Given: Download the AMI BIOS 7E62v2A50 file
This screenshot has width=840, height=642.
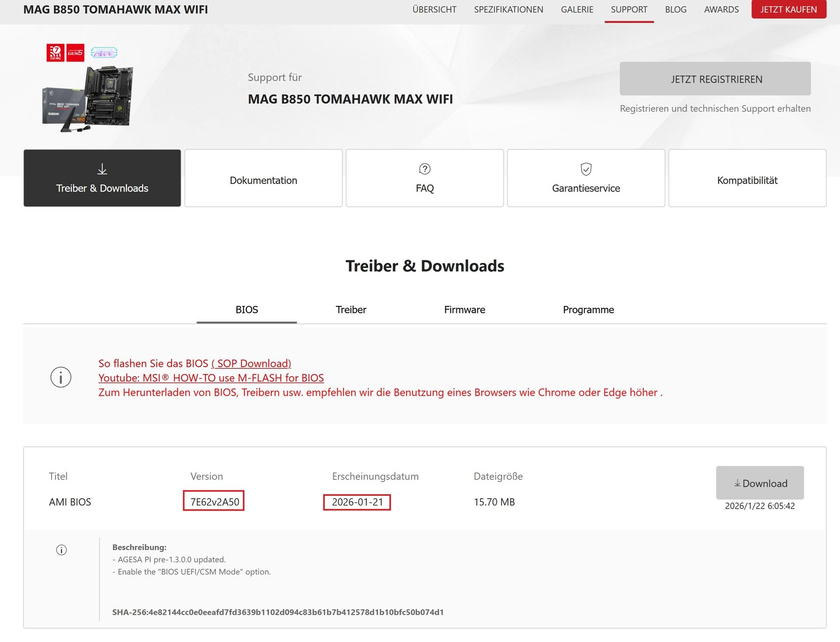Looking at the screenshot, I should (x=759, y=483).
